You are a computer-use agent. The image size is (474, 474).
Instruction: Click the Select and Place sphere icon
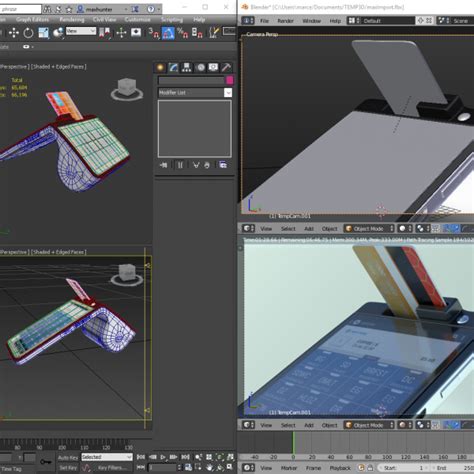coord(58,33)
